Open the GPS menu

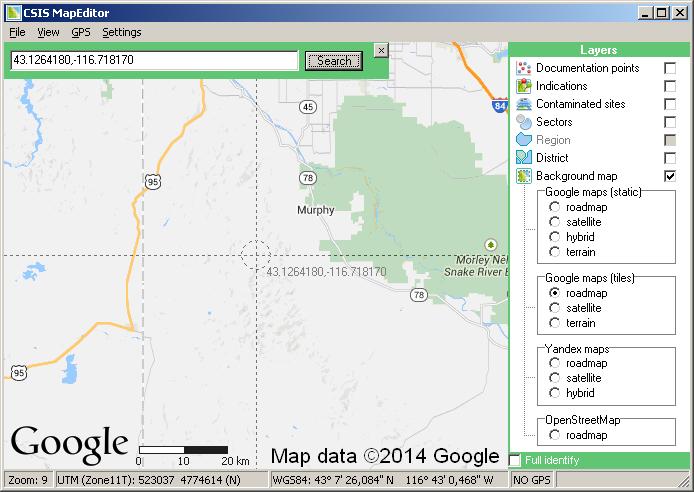(x=81, y=32)
